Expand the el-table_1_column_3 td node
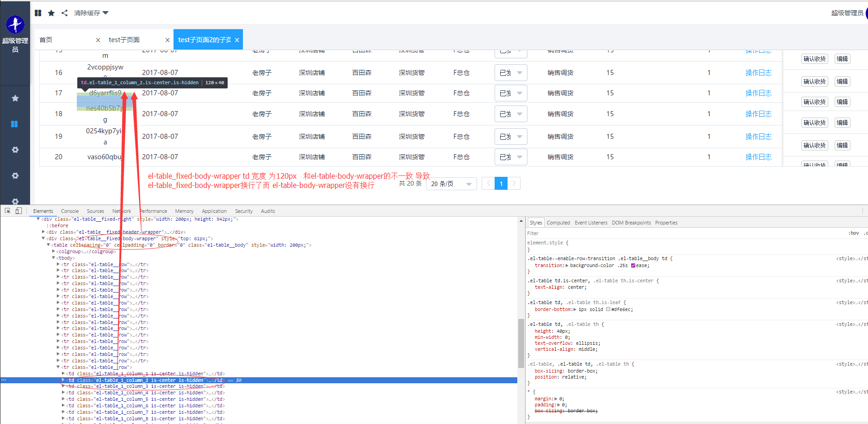 coord(63,386)
